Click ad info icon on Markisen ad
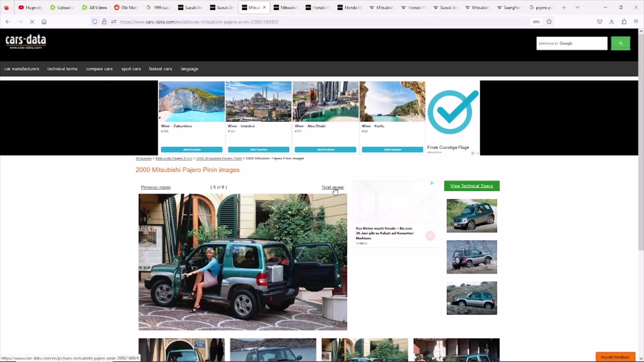The image size is (644, 362). click(432, 183)
